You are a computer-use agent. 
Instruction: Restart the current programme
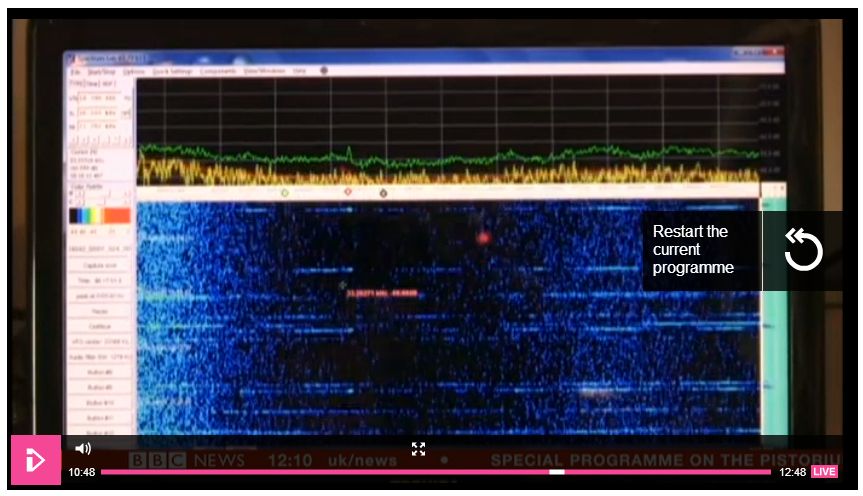pyautogui.click(x=742, y=251)
